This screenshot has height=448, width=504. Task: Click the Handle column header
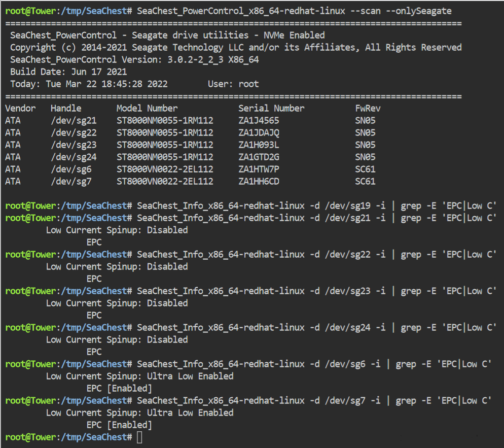pyautogui.click(x=66, y=109)
